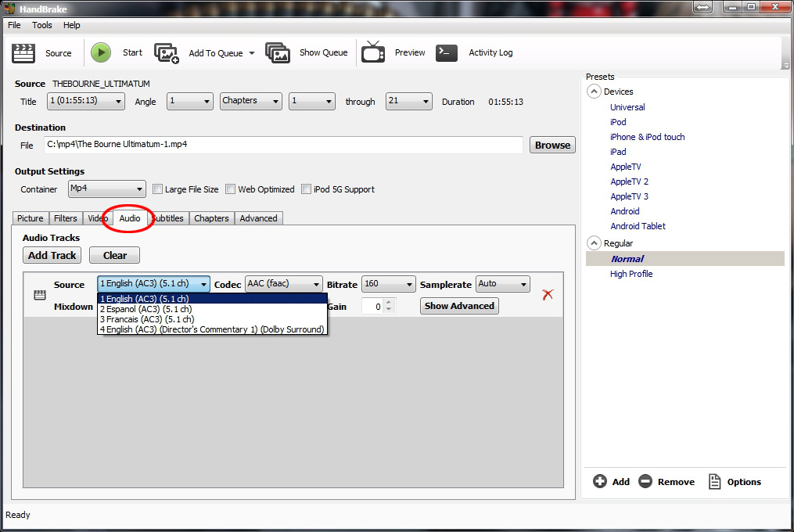
Task: Click the Show Advanced button
Action: [x=459, y=306]
